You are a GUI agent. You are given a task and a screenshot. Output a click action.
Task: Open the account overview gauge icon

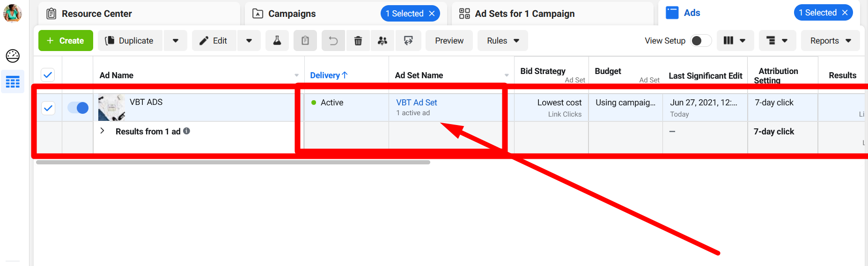[x=13, y=56]
